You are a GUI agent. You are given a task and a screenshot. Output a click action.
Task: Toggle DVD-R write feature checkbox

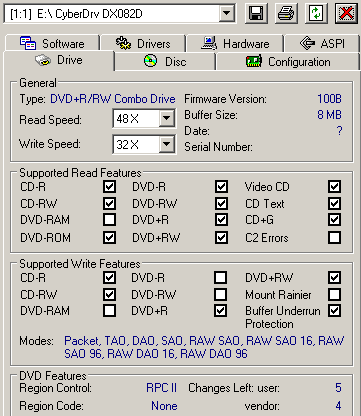[220, 277]
